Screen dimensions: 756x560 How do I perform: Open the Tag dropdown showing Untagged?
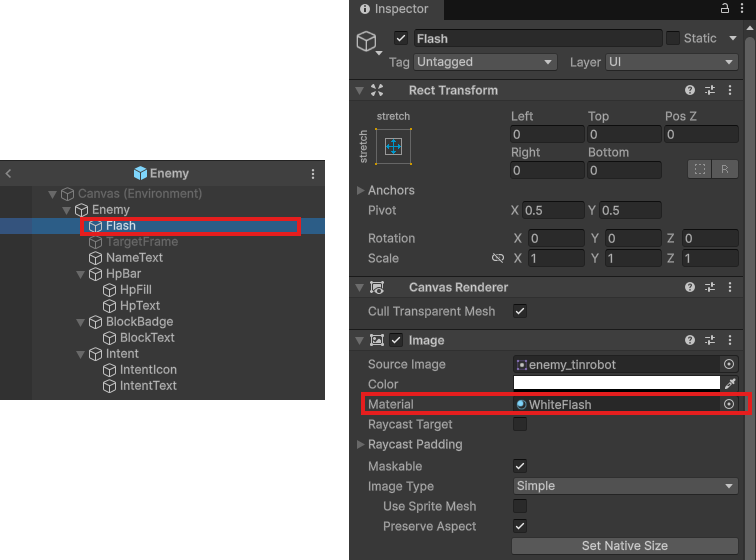pyautogui.click(x=485, y=62)
